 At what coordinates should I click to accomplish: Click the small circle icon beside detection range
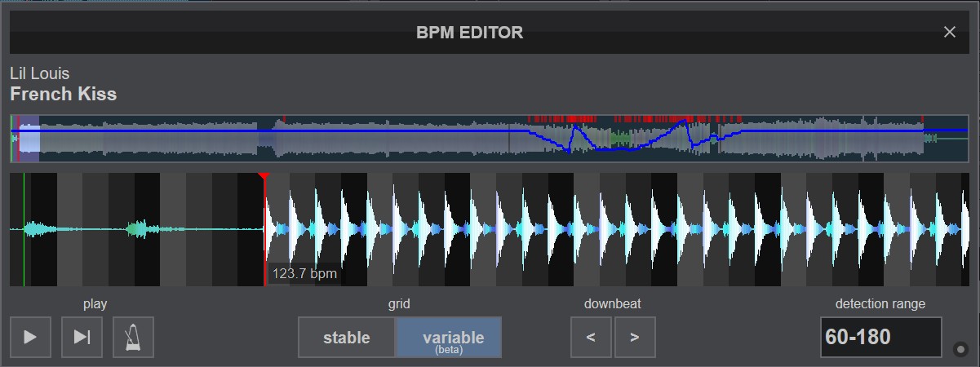(960, 350)
